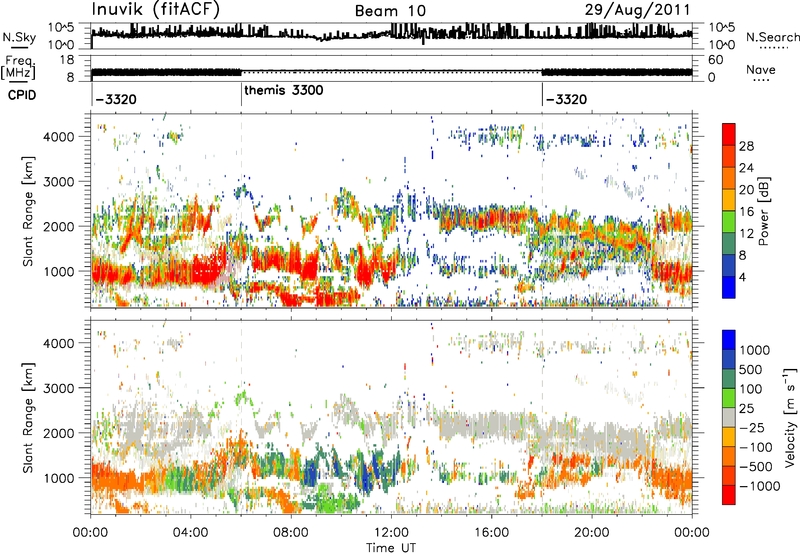The image size is (800, 554).
Task: Click the "18" tick on frequency axis
Action: tap(67, 60)
